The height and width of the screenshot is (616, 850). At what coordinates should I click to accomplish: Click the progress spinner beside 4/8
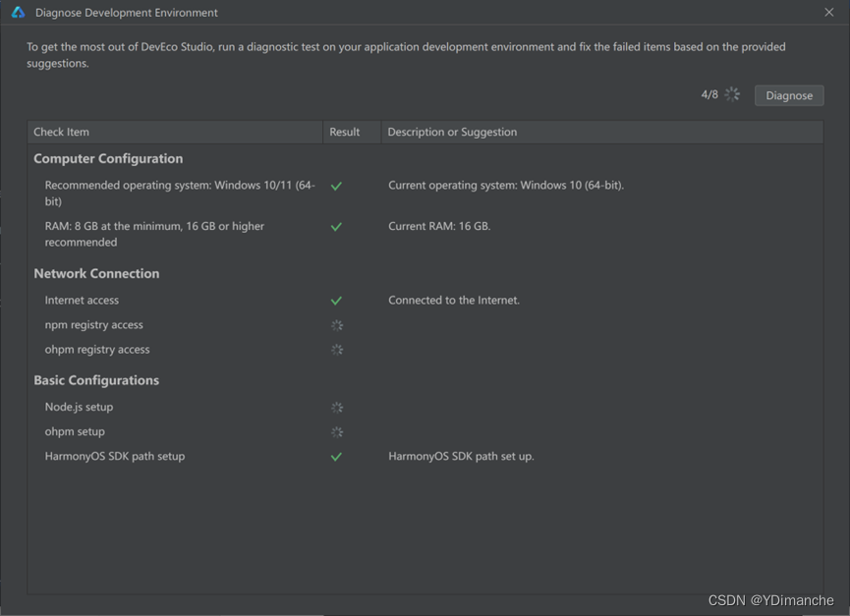click(x=732, y=94)
